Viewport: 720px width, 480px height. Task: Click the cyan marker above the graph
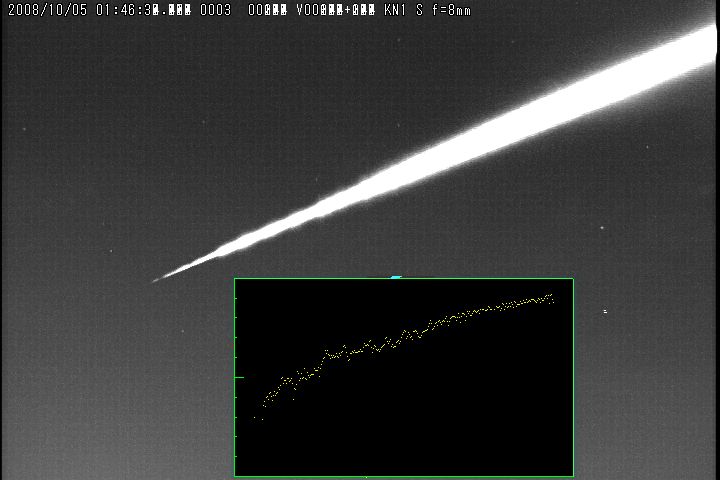[x=397, y=276]
